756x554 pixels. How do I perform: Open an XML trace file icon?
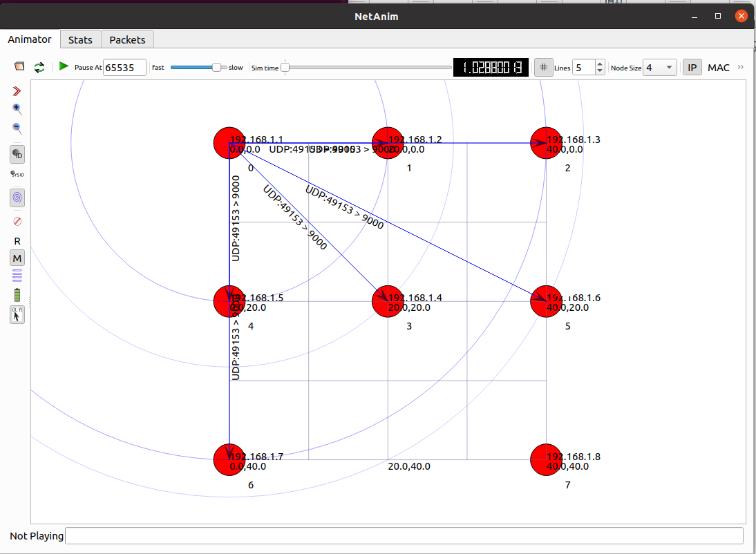coord(19,67)
